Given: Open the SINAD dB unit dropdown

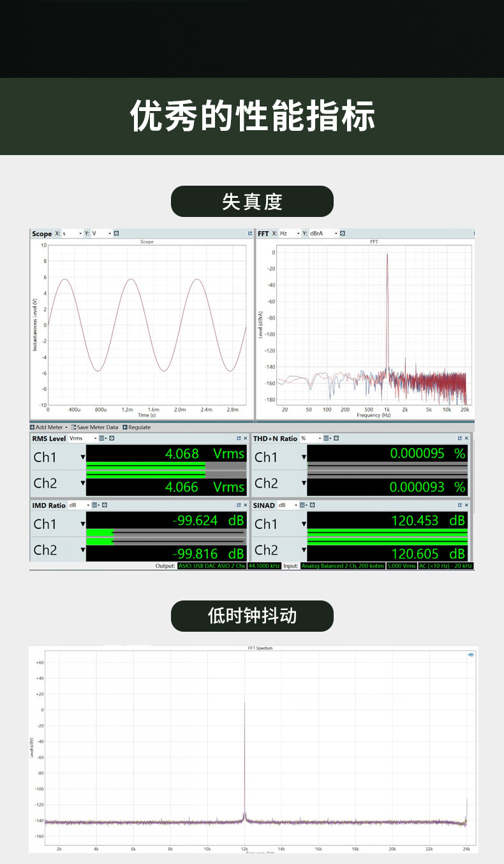Looking at the screenshot, I should tap(288, 505).
